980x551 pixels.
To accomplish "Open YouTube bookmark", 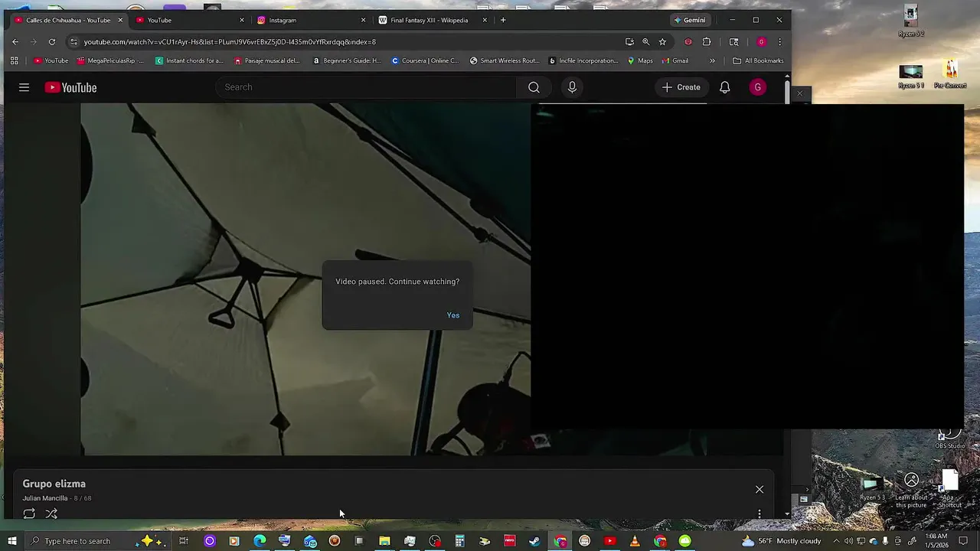I will (51, 60).
